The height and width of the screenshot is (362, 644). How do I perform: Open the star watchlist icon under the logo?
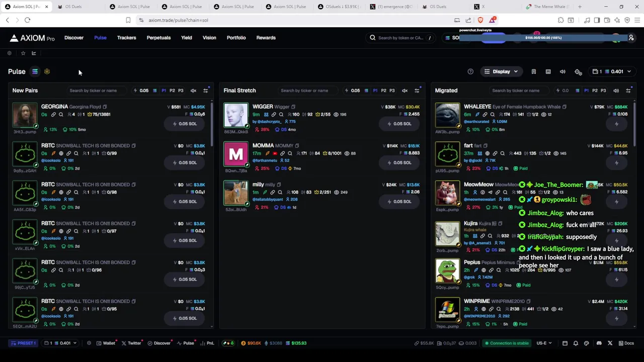click(23, 53)
